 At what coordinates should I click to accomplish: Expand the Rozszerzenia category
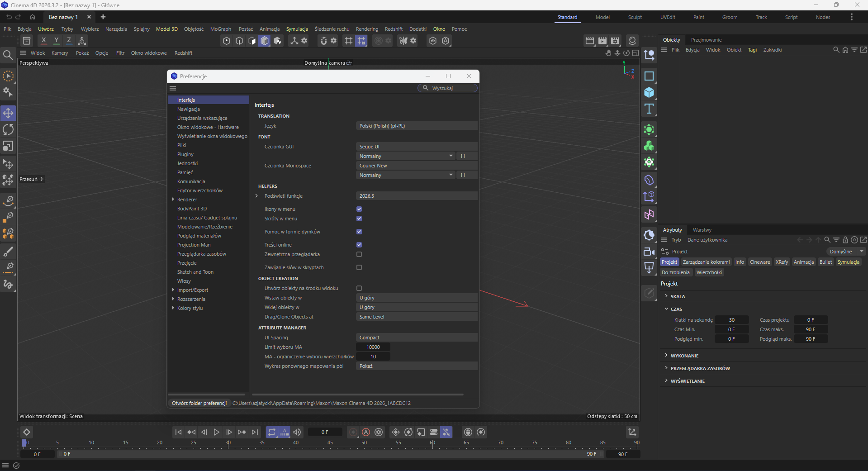[x=173, y=299]
